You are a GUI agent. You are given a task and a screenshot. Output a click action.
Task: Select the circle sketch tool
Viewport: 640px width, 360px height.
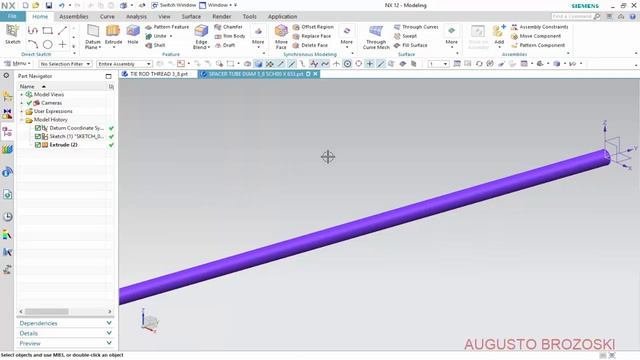point(48,44)
